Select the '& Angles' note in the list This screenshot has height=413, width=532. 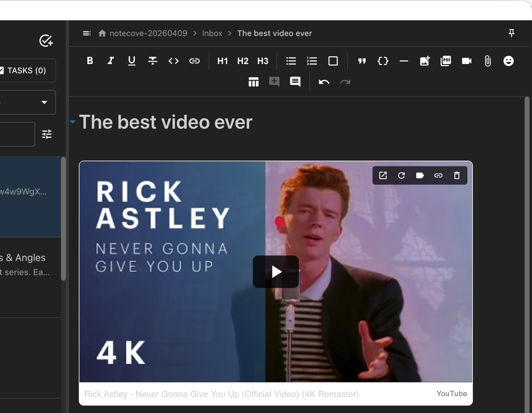tap(30, 278)
